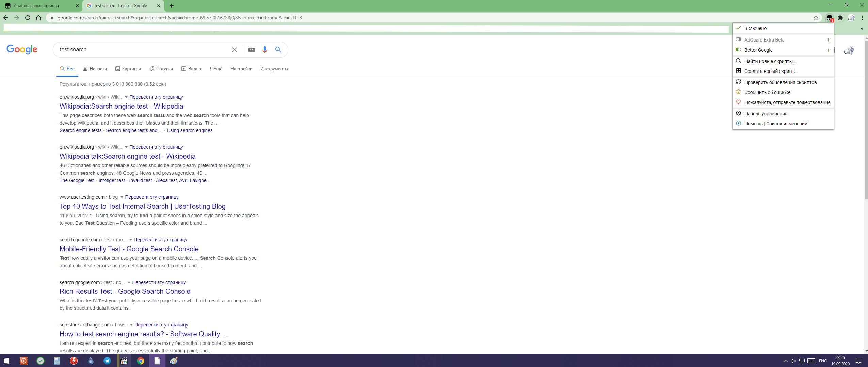Open the Wikipedia:Search engine test result
This screenshot has width=868, height=367.
pyautogui.click(x=121, y=106)
